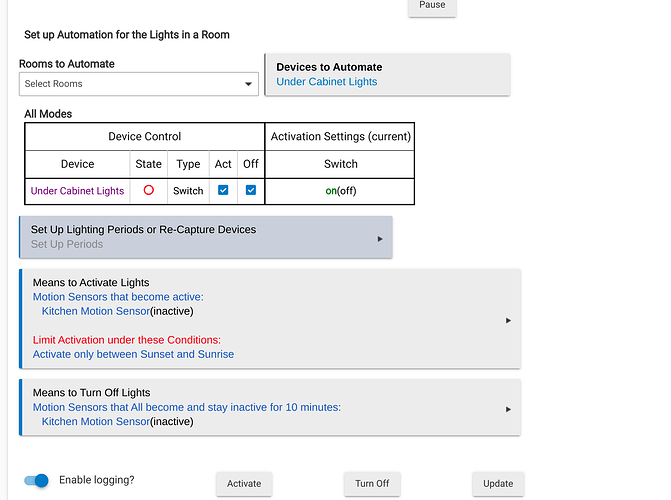Uncheck the Off checkbox for Under Cabinet Lights
The height and width of the screenshot is (500, 671).
click(x=250, y=191)
